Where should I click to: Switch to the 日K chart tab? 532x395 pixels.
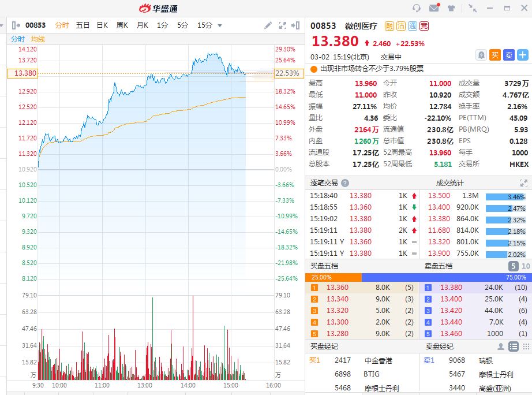[102, 25]
